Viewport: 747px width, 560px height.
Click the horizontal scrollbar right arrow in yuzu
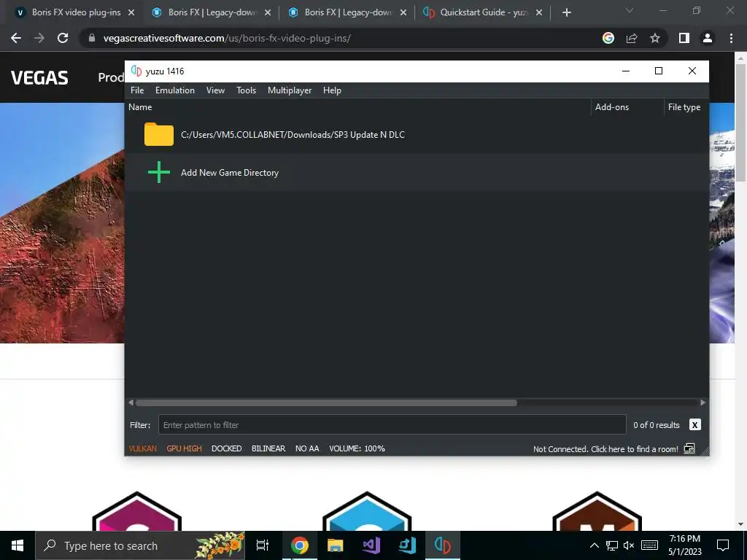703,402
